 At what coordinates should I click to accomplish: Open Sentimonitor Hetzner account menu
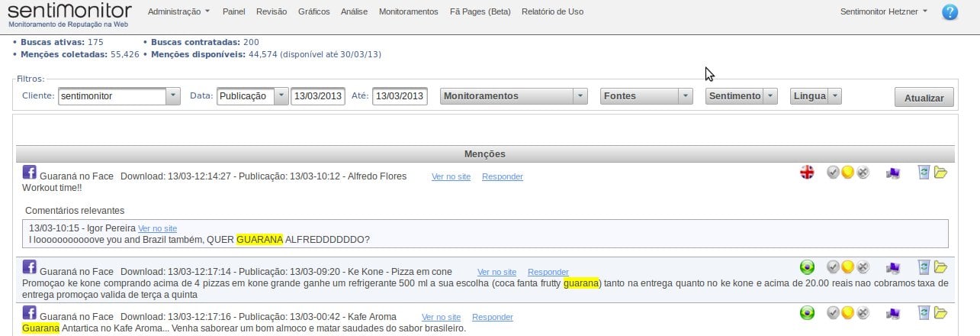(883, 12)
